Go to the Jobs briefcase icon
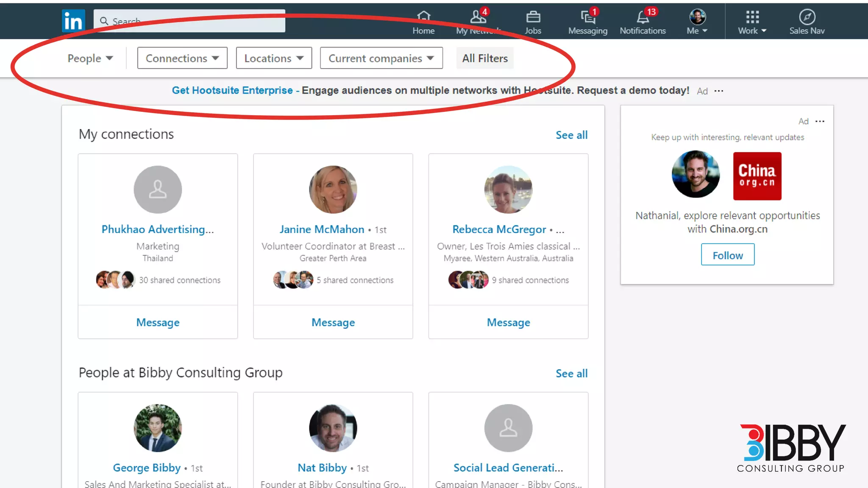 [x=533, y=17]
